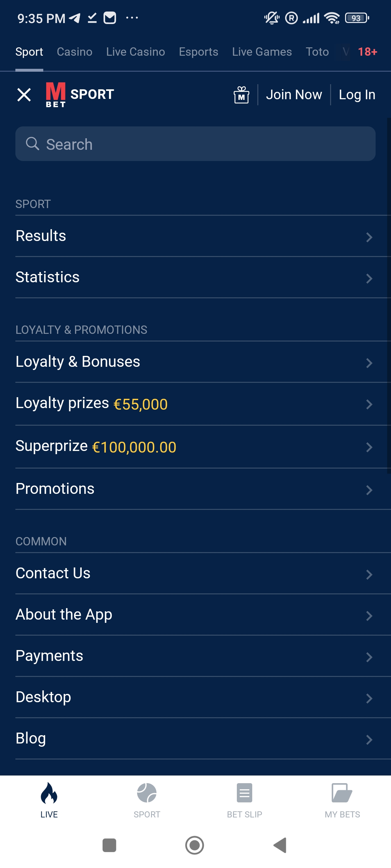Select the Live Games tab
The width and height of the screenshot is (391, 868).
(262, 52)
